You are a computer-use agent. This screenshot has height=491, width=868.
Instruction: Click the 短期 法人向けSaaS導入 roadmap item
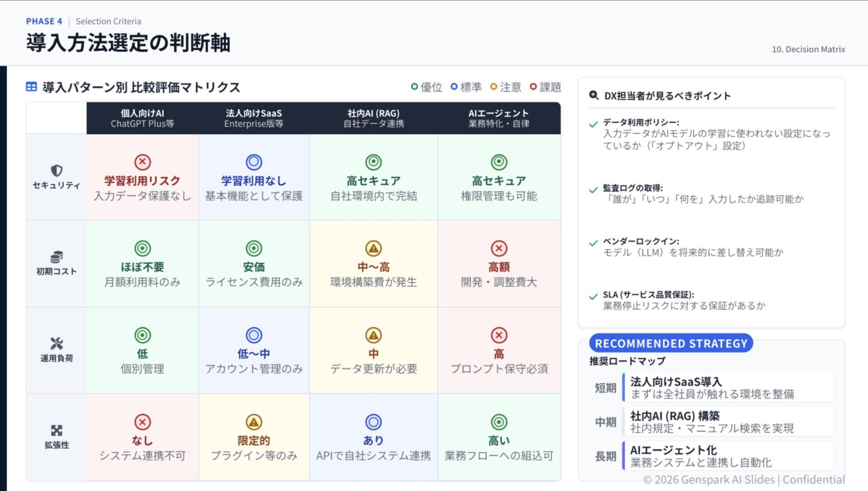727,387
